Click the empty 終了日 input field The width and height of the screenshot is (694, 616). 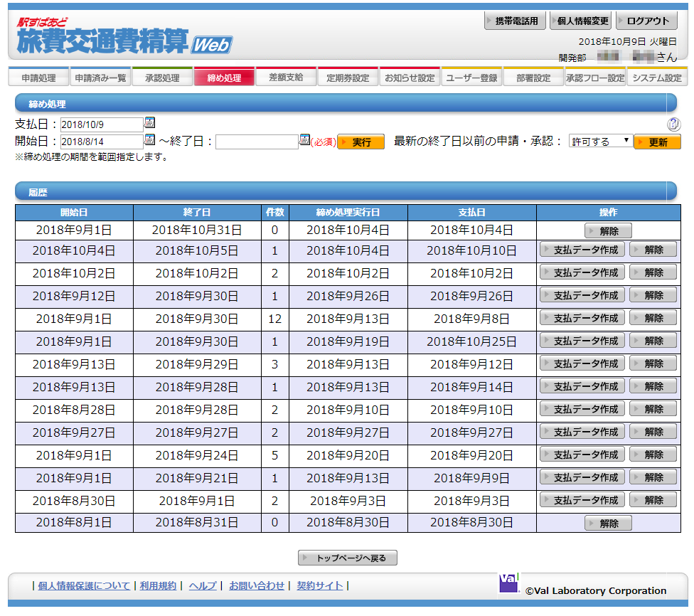click(257, 142)
